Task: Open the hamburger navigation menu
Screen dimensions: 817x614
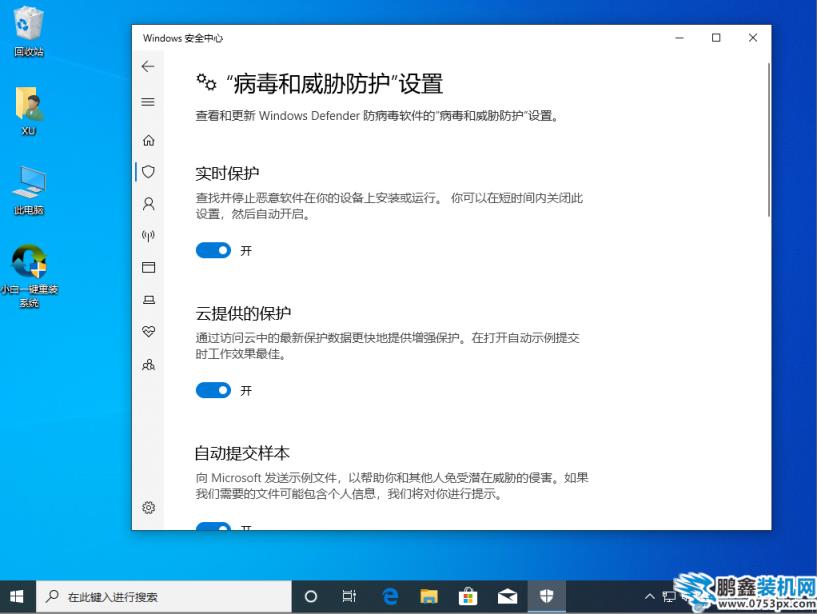Action: (148, 102)
